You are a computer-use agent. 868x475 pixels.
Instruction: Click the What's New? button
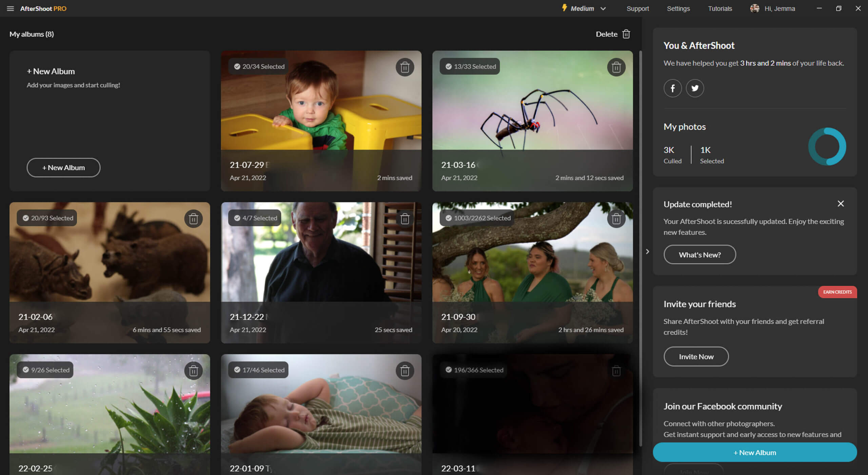699,254
